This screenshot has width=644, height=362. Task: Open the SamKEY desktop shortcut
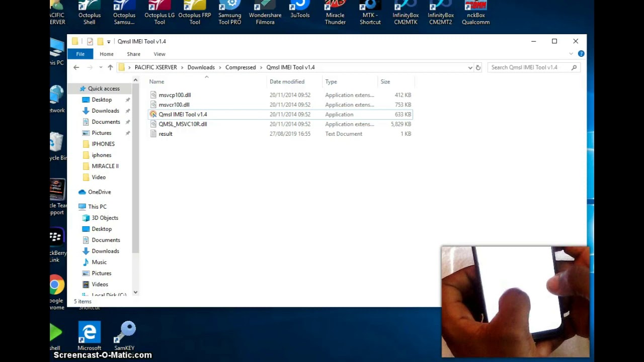point(124,336)
